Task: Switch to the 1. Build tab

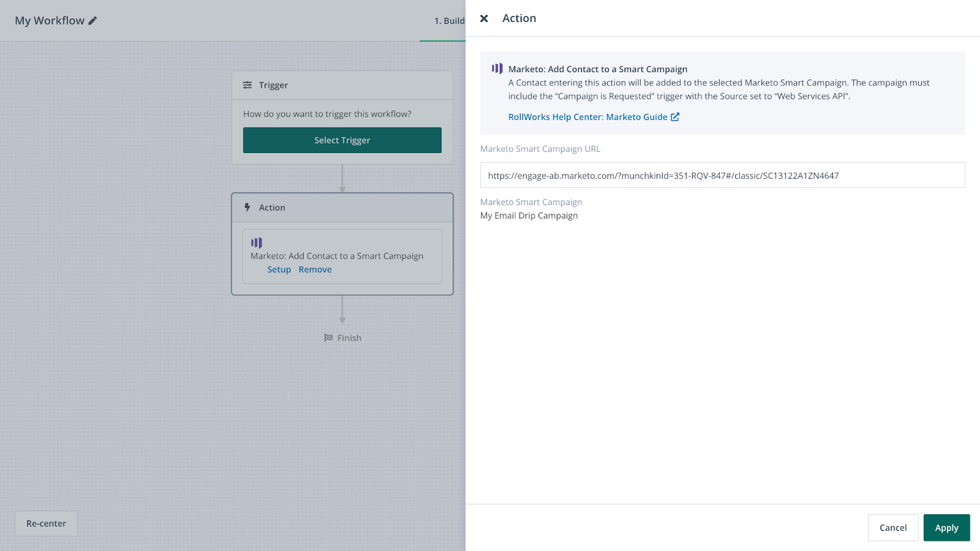Action: 449,21
